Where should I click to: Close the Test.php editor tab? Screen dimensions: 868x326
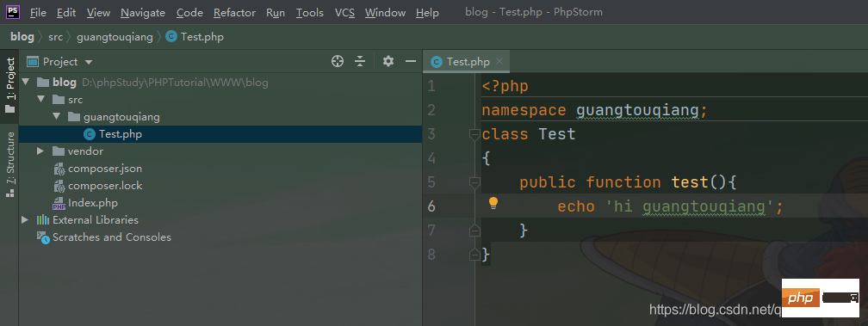(x=499, y=61)
